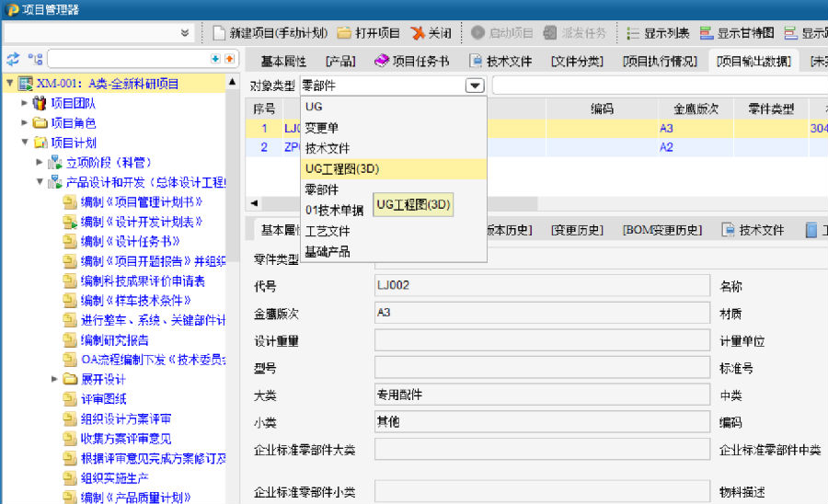Click the 代号 field containing LJ002
This screenshot has height=504, width=828.
[541, 286]
